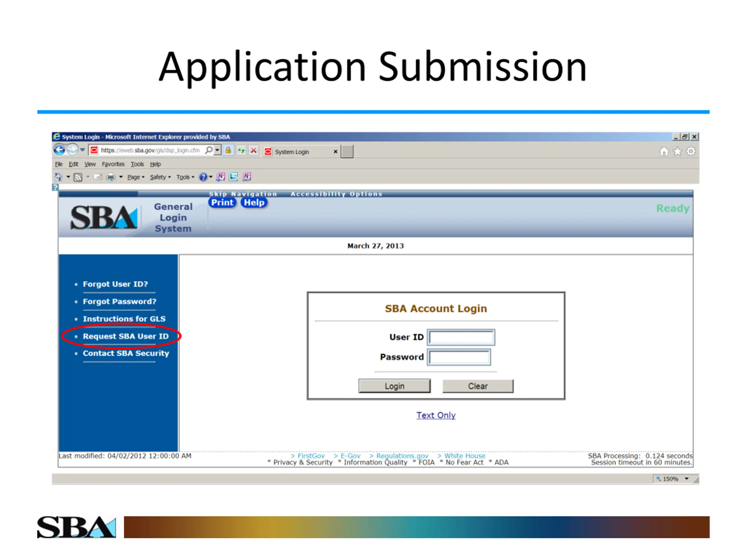Select the System Login tab
This screenshot has width=747, height=560.
(x=292, y=152)
